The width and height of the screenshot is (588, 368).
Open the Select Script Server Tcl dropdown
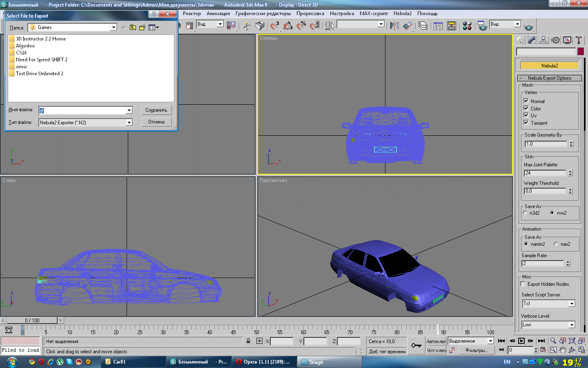coord(572,303)
